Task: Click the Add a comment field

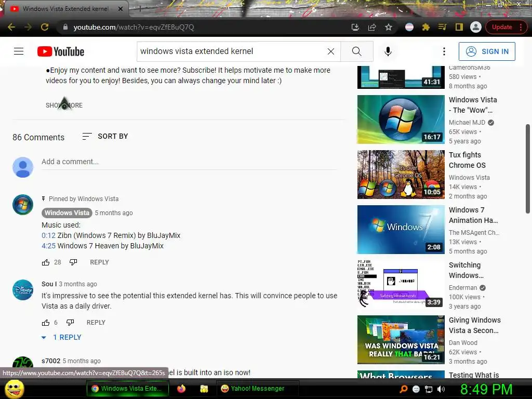Action: coord(189,162)
